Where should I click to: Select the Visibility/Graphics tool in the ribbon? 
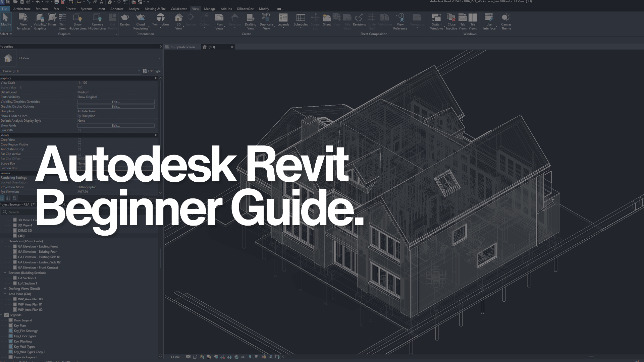40,21
